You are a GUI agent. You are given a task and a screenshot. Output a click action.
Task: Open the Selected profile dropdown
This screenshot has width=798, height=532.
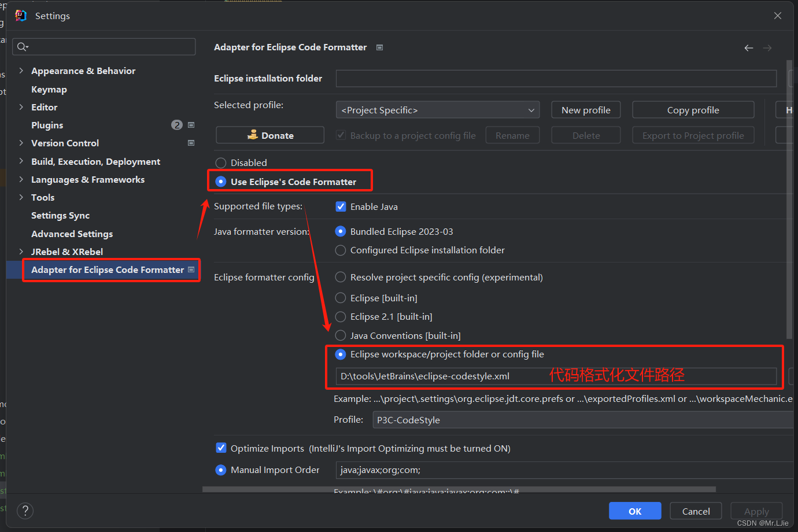pos(438,110)
